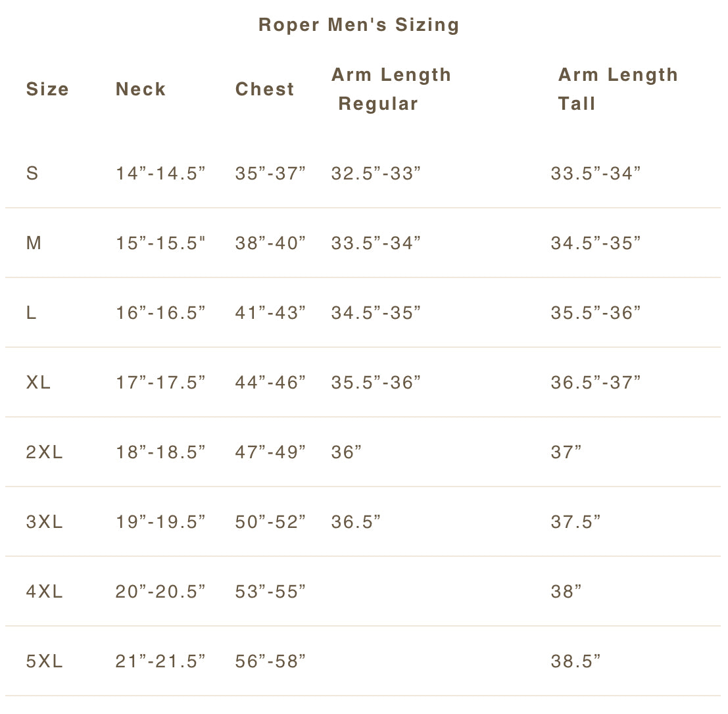Click chest measurement 53"-55"

pos(270,592)
